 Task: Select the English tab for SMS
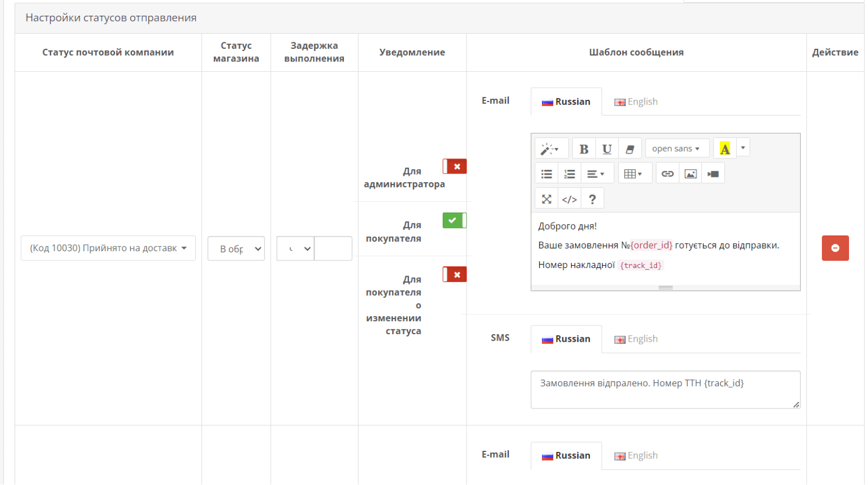(636, 339)
